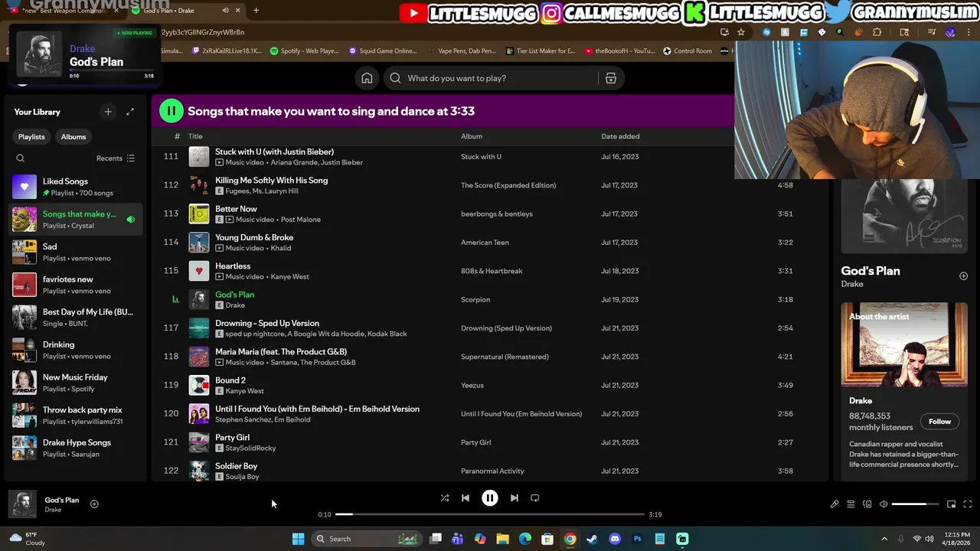Open StaySolidRocky artist link
Image resolution: width=980 pixels, height=551 pixels.
pos(250,448)
